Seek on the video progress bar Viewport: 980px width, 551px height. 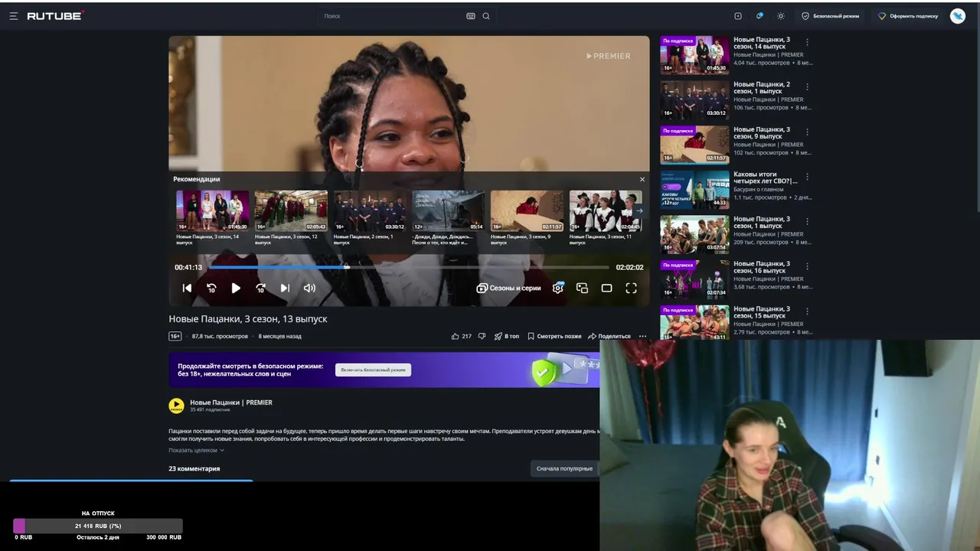[x=409, y=267]
